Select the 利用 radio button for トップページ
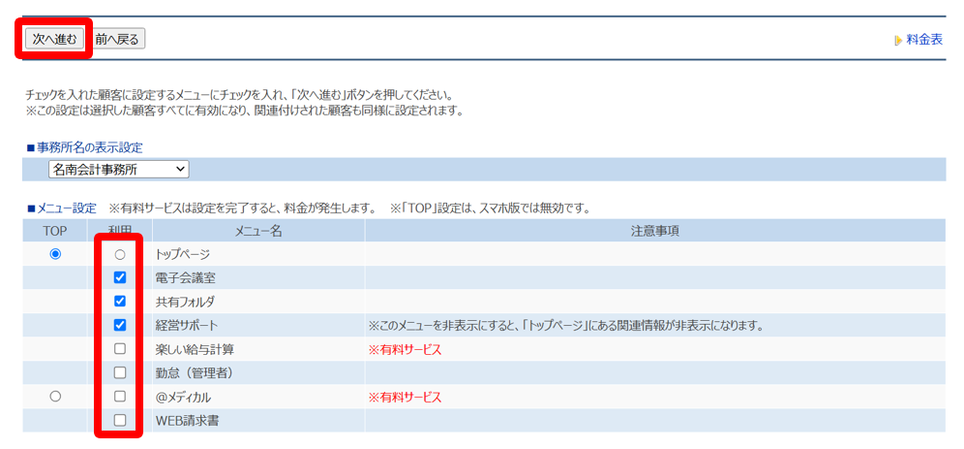Viewport: 964px width, 449px height. [x=120, y=254]
